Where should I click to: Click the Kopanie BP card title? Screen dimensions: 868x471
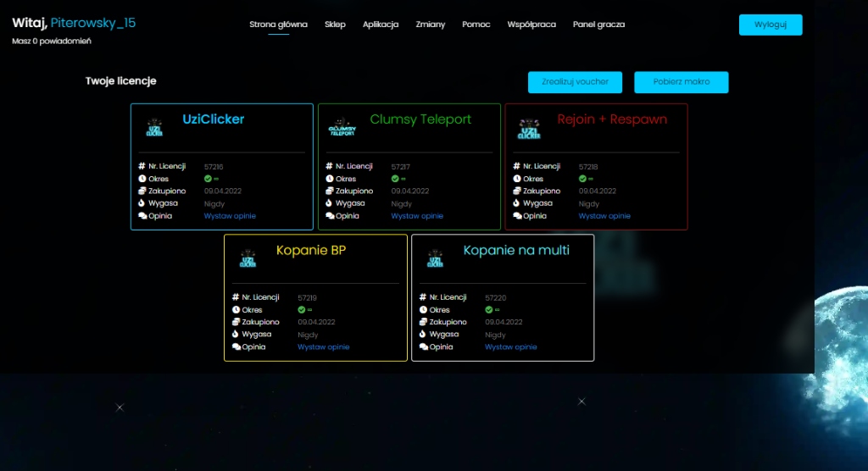click(311, 250)
